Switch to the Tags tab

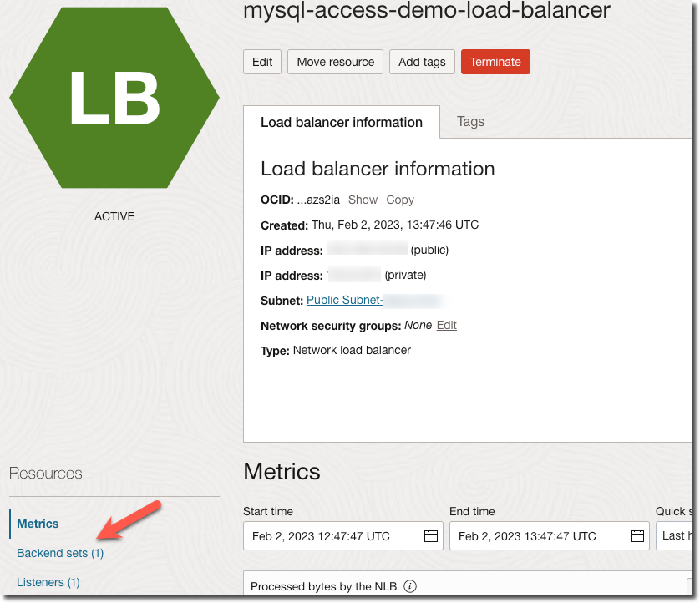coord(470,121)
